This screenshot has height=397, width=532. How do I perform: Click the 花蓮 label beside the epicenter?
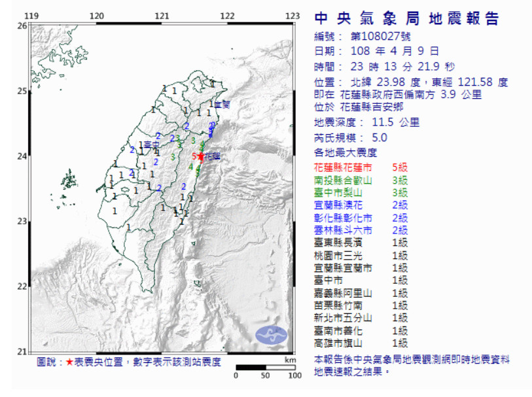pos(212,157)
